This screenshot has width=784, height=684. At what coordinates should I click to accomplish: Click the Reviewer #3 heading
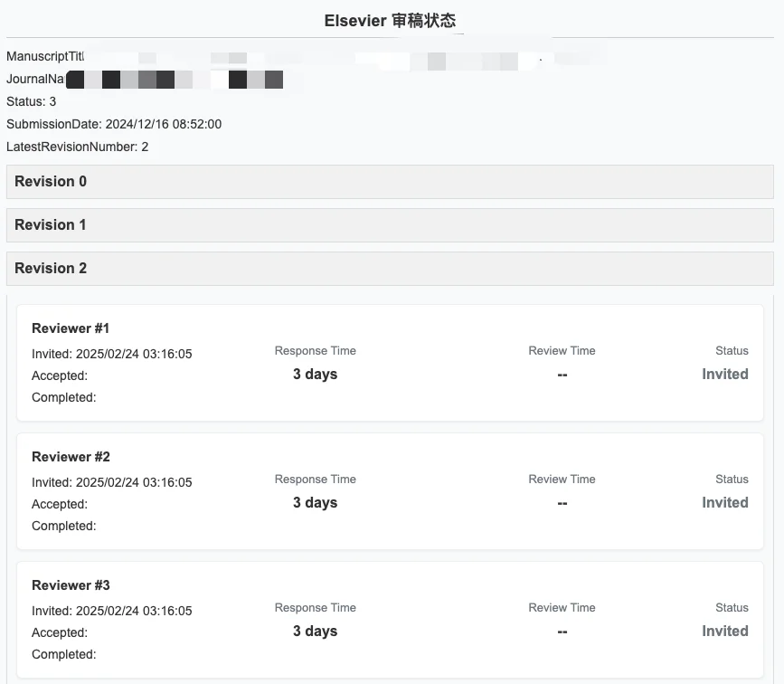tap(71, 585)
